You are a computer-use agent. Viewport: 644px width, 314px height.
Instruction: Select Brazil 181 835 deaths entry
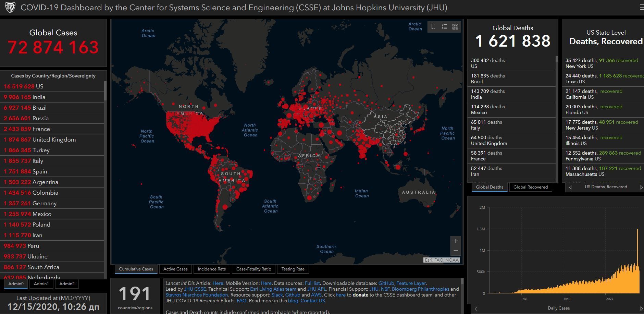511,79
